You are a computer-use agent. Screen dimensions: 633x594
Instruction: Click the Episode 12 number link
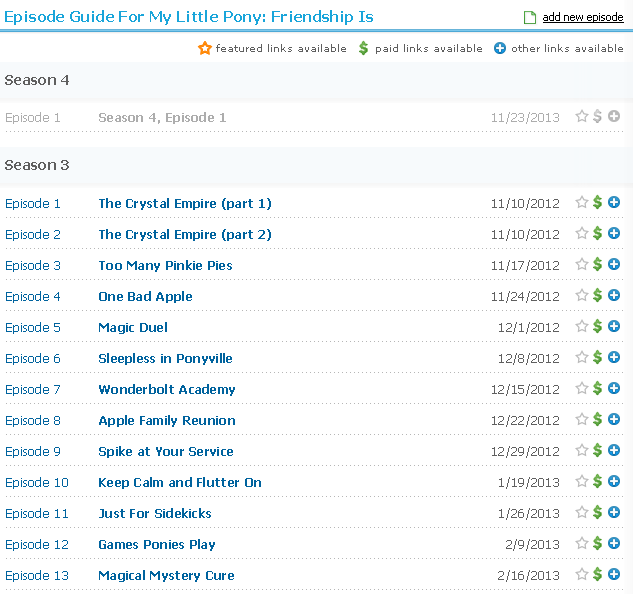pos(37,544)
